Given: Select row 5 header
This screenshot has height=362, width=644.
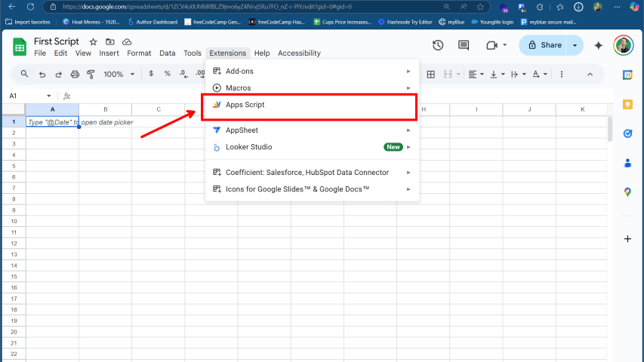Looking at the screenshot, I should pyautogui.click(x=14, y=166).
